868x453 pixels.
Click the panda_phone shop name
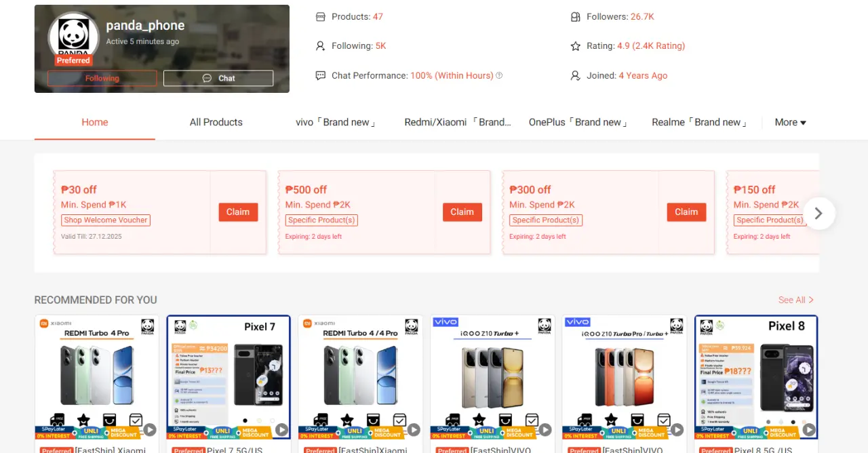pos(145,26)
